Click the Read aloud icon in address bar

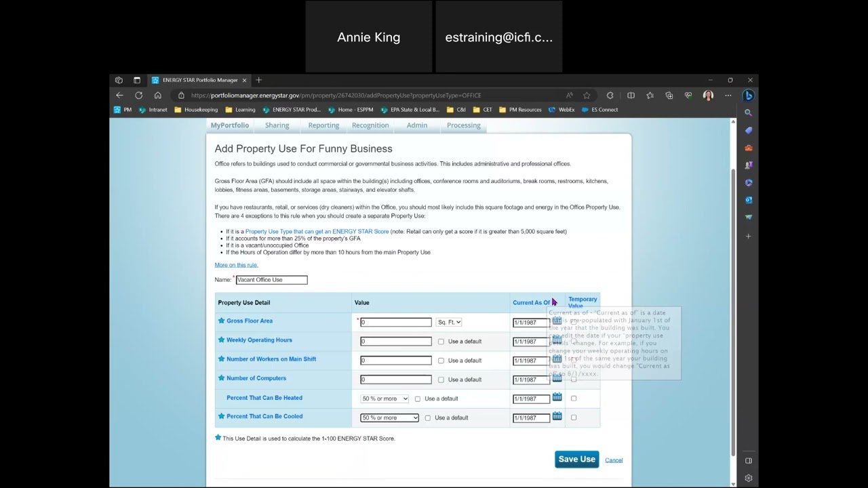pos(569,96)
